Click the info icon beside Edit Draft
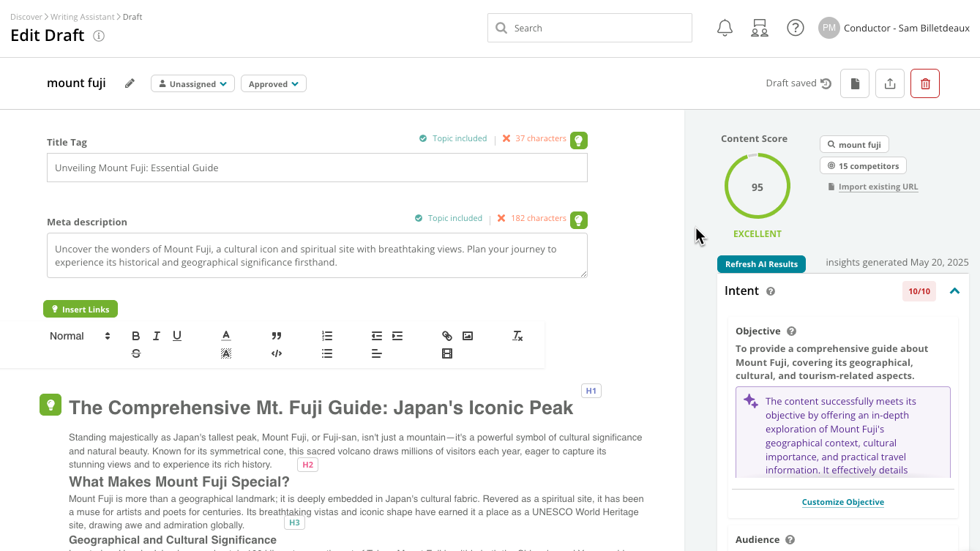 99,36
